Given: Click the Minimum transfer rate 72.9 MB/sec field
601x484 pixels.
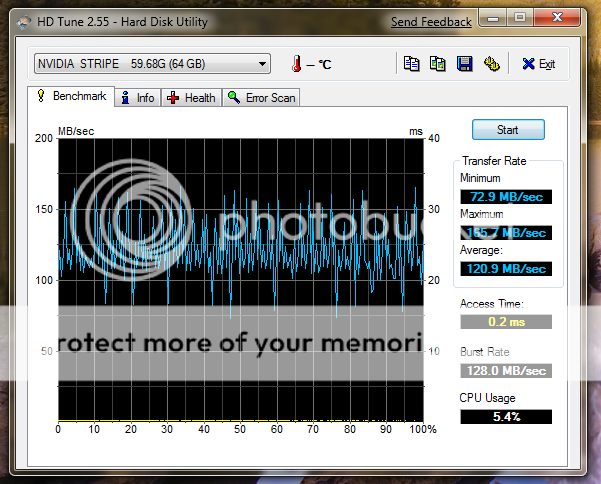Looking at the screenshot, I should 505,197.
